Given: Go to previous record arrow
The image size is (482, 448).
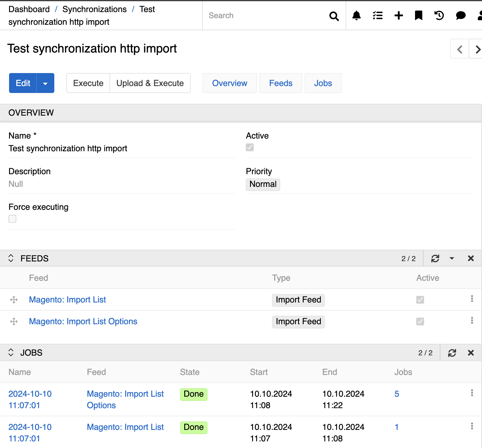Looking at the screenshot, I should tap(459, 49).
